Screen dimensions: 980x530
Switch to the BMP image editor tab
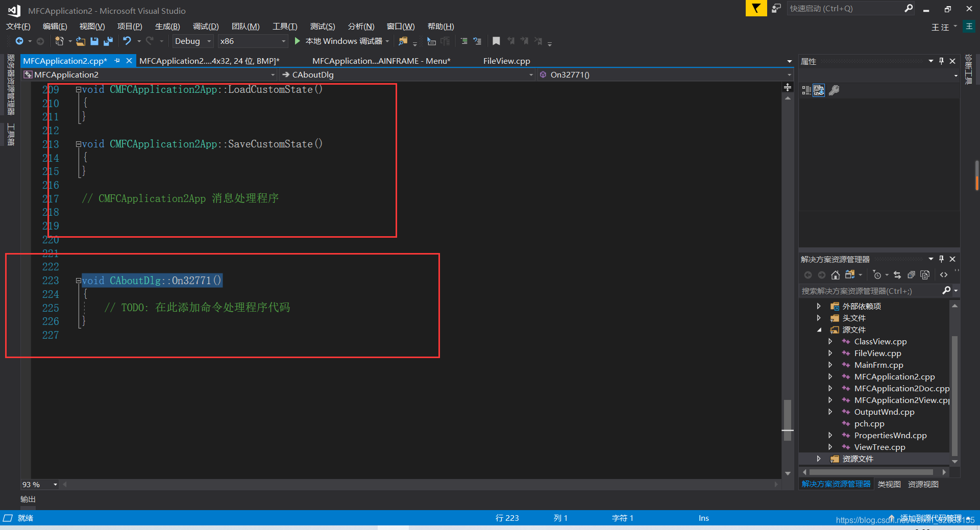tap(209, 61)
